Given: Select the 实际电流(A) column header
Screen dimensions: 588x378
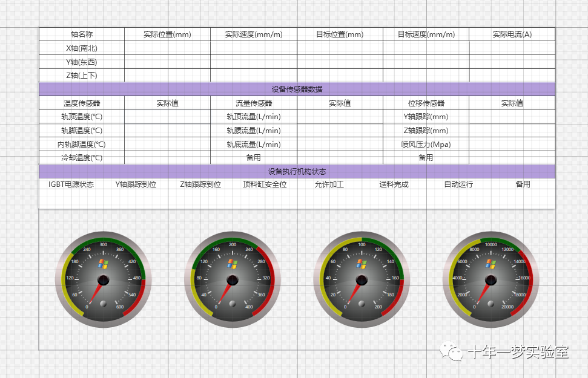Looking at the screenshot, I should [512, 34].
